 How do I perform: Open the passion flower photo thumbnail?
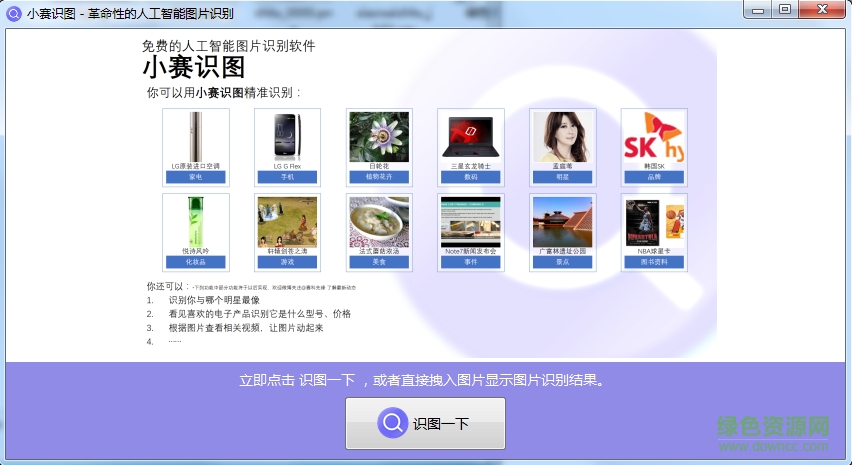[x=379, y=137]
